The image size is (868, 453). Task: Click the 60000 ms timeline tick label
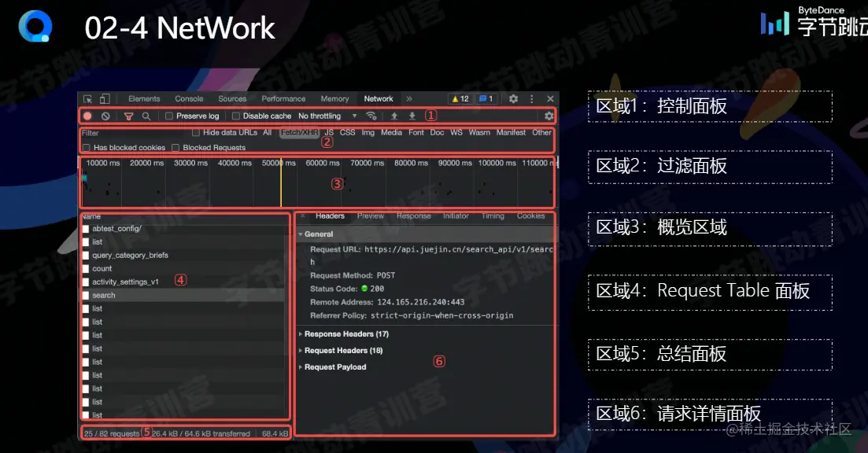coord(323,163)
